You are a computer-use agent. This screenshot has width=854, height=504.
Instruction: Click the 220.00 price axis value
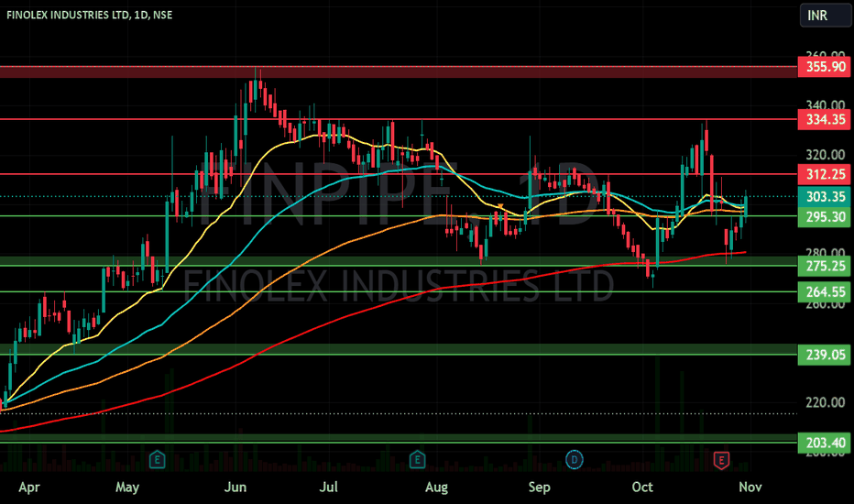coord(825,402)
